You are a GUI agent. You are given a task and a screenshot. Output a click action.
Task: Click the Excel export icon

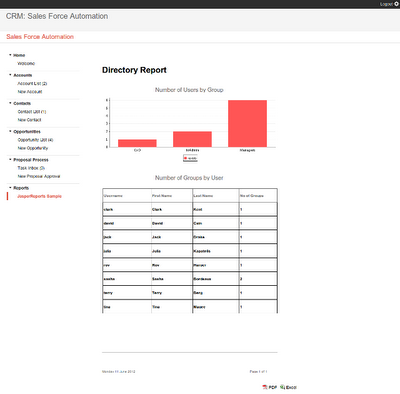pyautogui.click(x=282, y=387)
